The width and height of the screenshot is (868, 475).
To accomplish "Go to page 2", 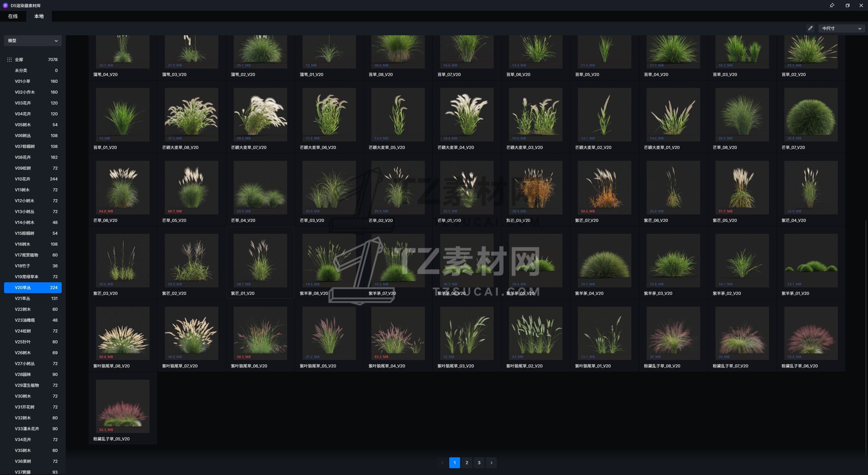I will (x=467, y=463).
